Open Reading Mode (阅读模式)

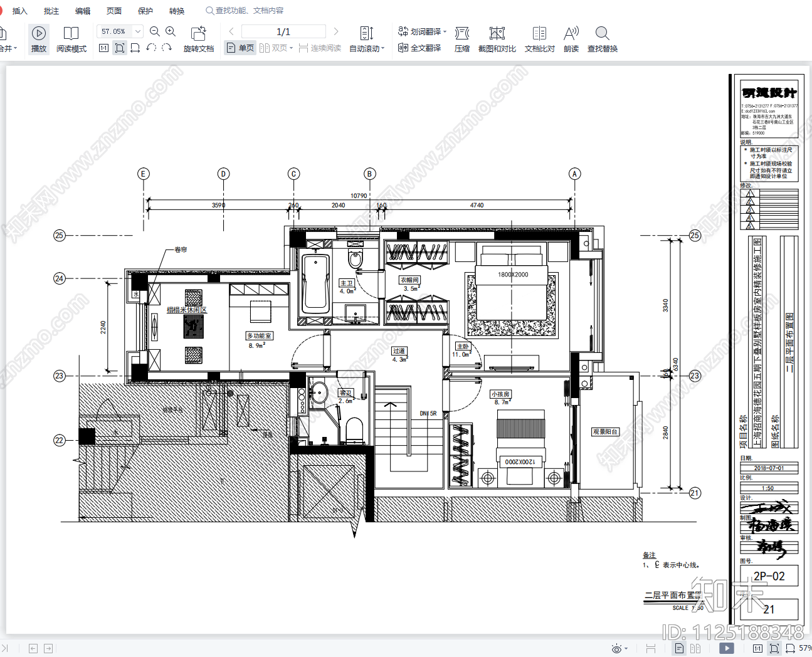pos(71,39)
